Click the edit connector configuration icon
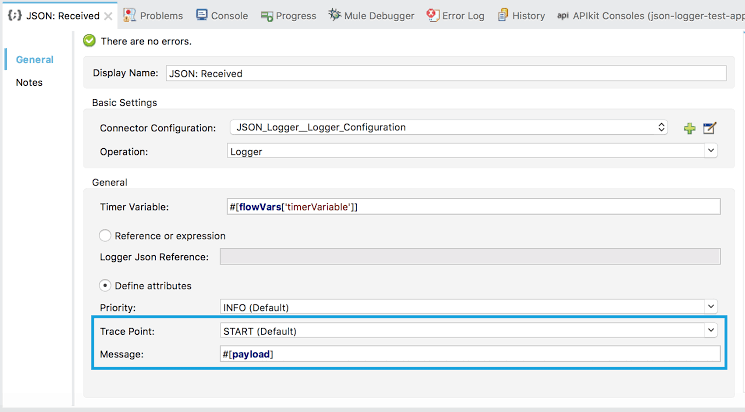 pyautogui.click(x=710, y=128)
